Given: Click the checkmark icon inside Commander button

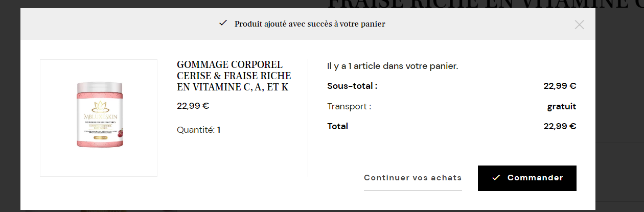Looking at the screenshot, I should [496, 178].
